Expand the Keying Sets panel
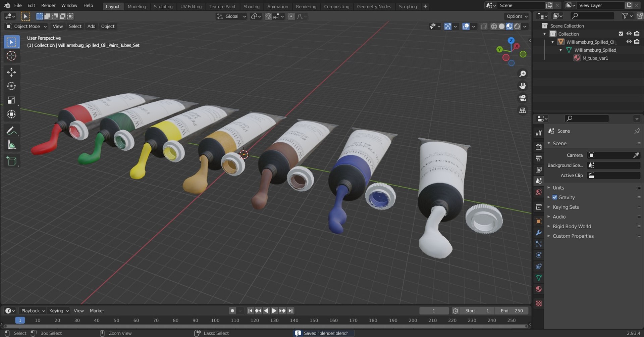 point(566,207)
